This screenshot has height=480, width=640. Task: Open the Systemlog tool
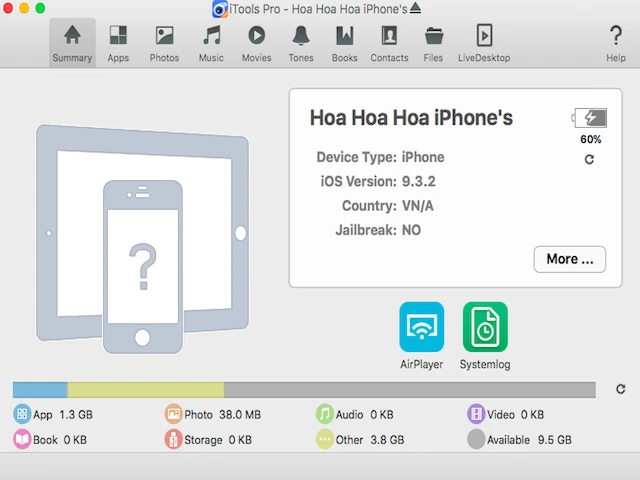coord(485,328)
